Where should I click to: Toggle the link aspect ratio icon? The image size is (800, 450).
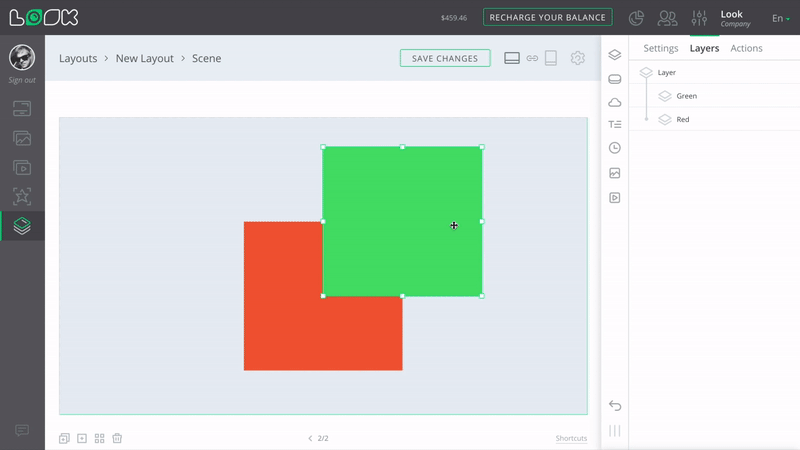pyautogui.click(x=532, y=58)
